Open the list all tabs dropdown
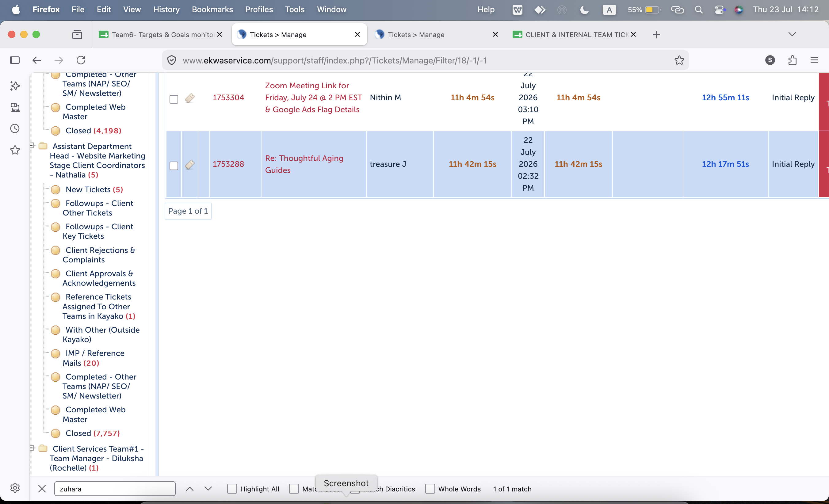This screenshot has width=829, height=504. 792,34
